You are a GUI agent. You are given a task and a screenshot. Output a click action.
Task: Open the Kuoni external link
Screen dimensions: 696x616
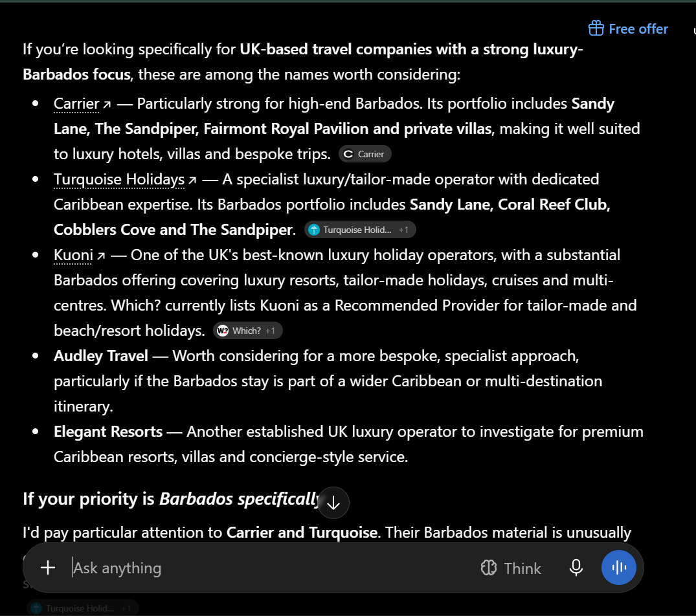click(80, 256)
